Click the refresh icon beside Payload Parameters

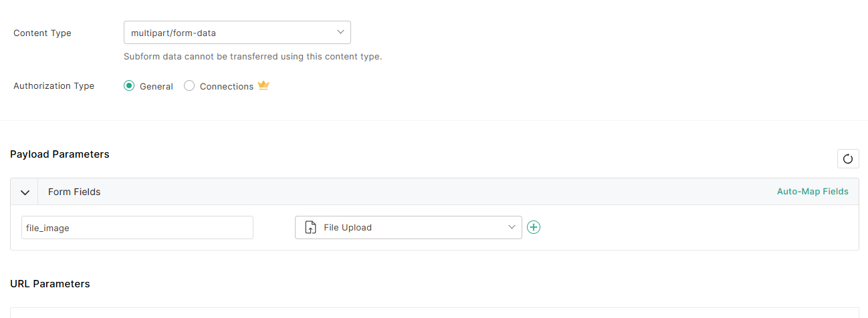(x=848, y=159)
